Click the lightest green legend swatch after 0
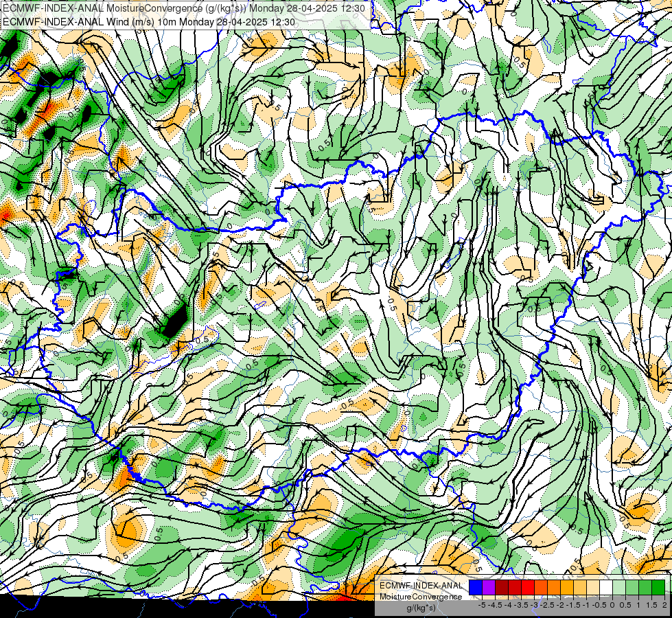This screenshot has height=618, width=672. click(x=619, y=588)
